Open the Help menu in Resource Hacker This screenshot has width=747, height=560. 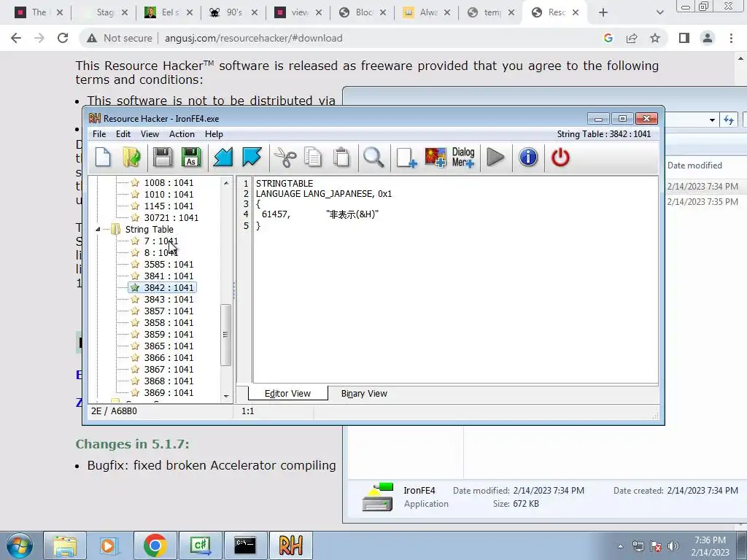[214, 134]
